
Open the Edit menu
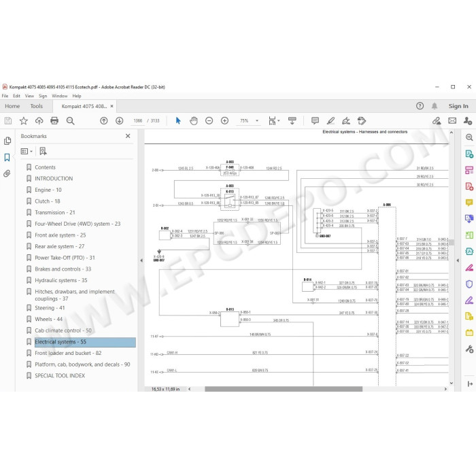[x=16, y=96]
